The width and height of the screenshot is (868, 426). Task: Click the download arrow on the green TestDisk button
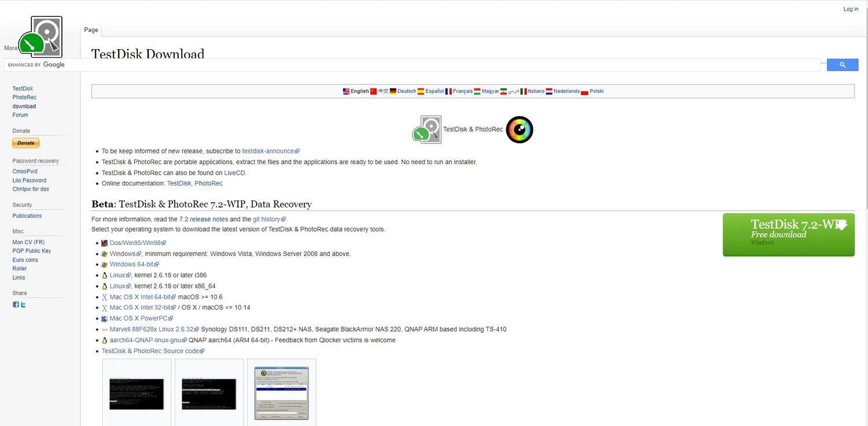pos(842,225)
